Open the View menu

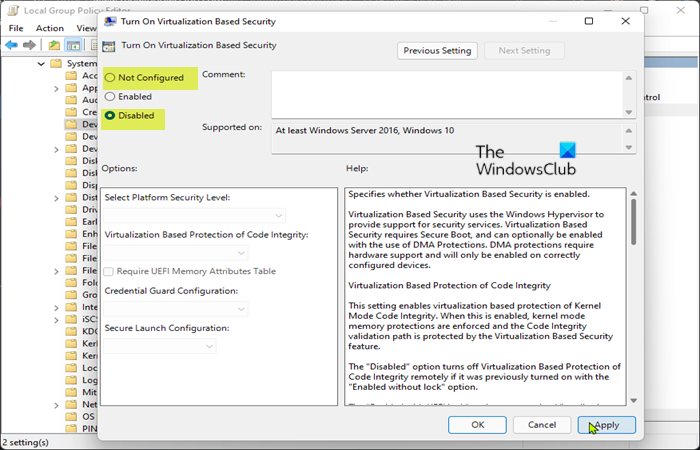86,28
